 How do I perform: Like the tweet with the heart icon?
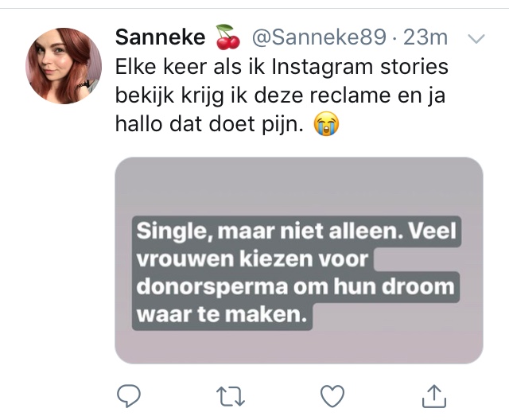[332, 396]
